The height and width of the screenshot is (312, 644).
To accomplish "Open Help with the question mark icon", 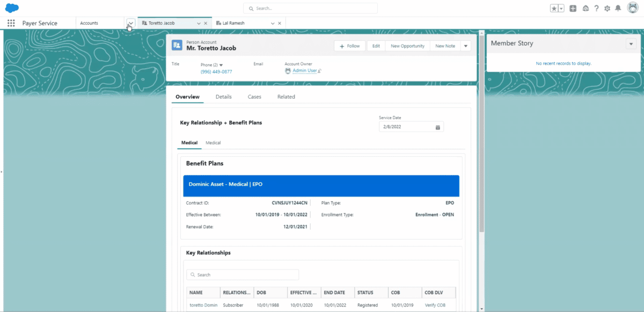I will (596, 8).
